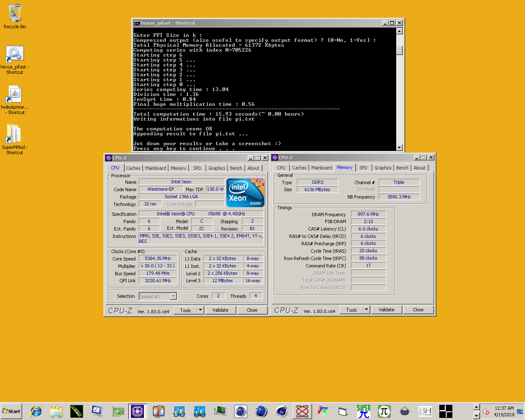Click the Max TDP value 130.0 W
The height and width of the screenshot is (420, 525).
(x=215, y=189)
